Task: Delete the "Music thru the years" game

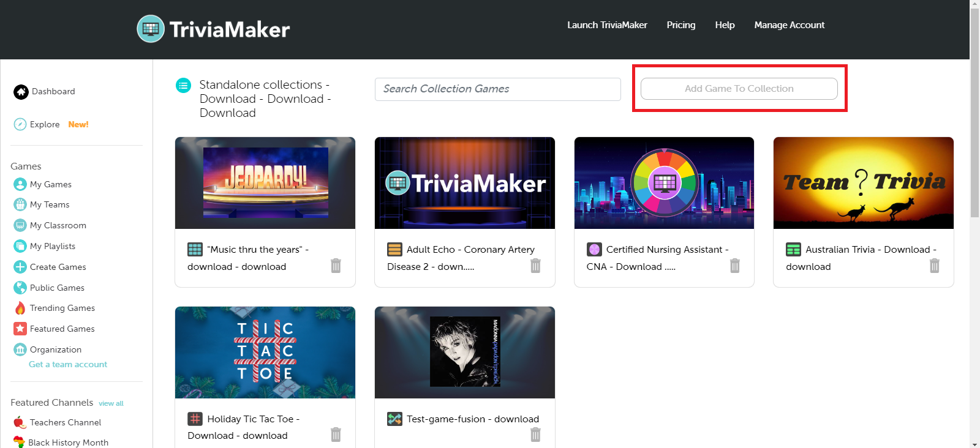Action: pos(336,266)
